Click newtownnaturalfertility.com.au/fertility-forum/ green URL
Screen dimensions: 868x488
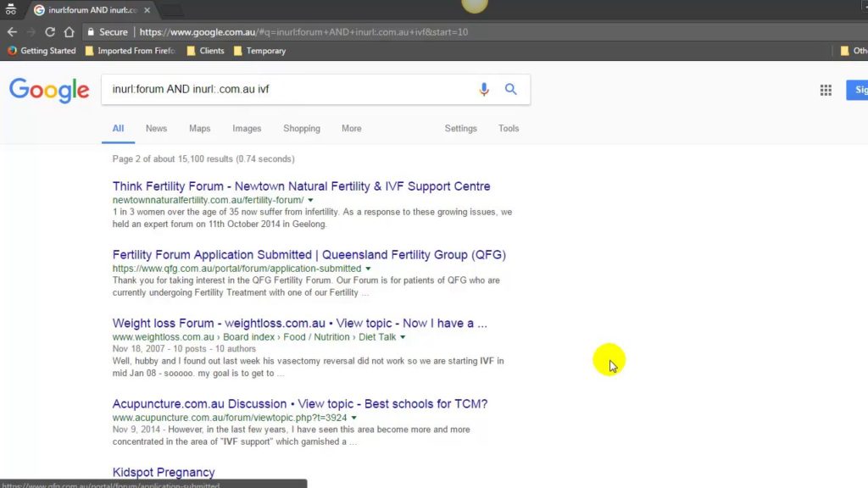(x=209, y=200)
